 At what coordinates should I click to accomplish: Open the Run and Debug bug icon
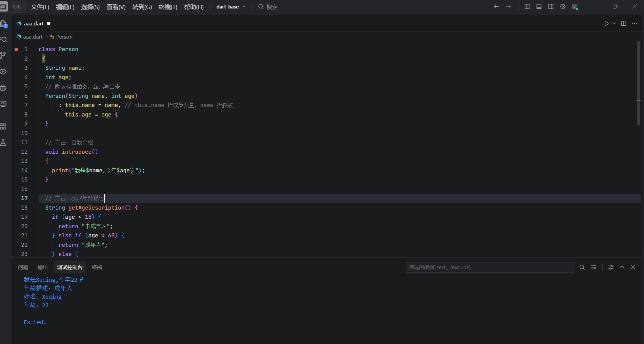coord(3,88)
